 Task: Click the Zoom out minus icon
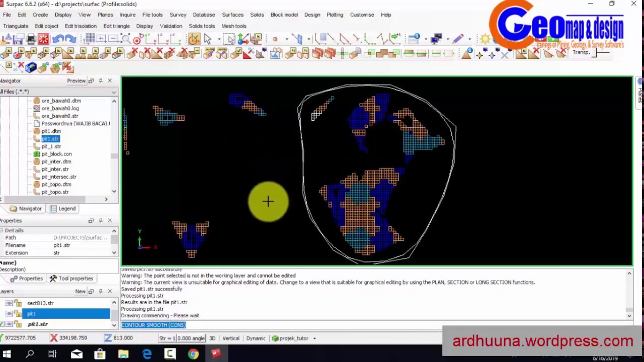[x=113, y=39]
